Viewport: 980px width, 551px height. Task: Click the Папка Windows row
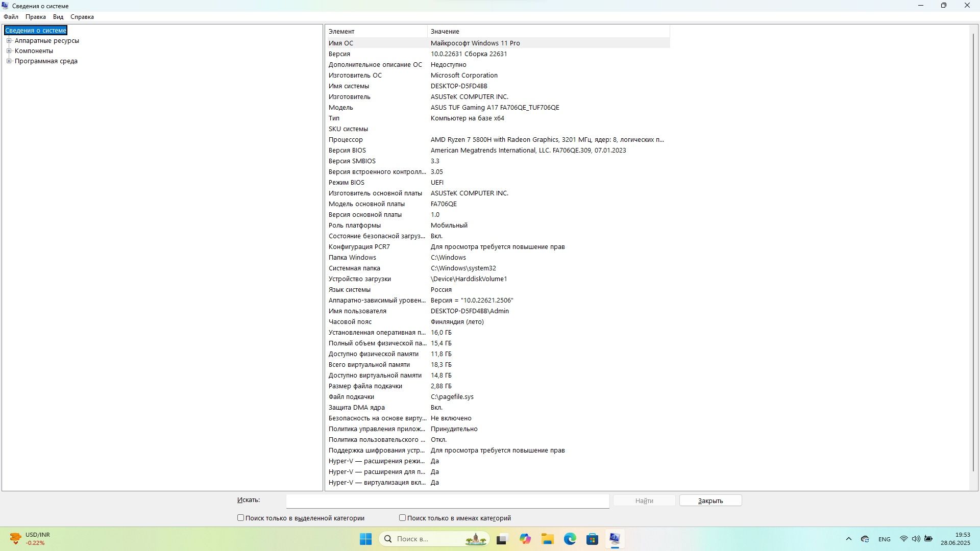coord(498,258)
